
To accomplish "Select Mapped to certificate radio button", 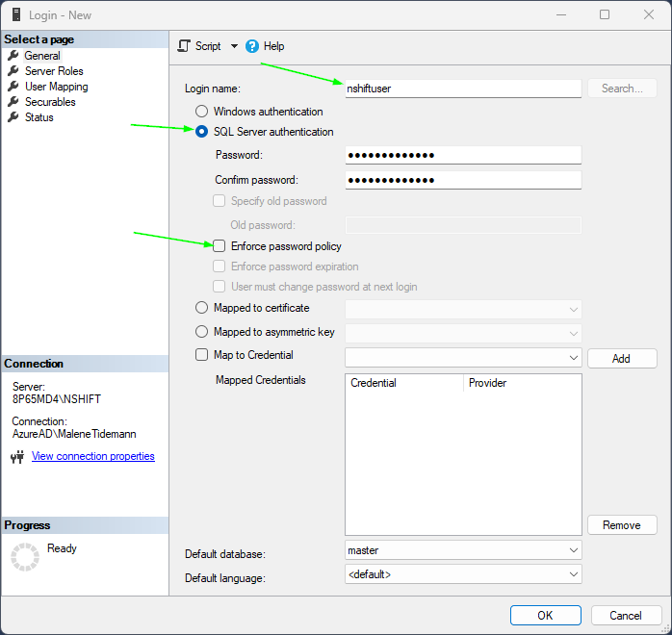I will click(201, 308).
